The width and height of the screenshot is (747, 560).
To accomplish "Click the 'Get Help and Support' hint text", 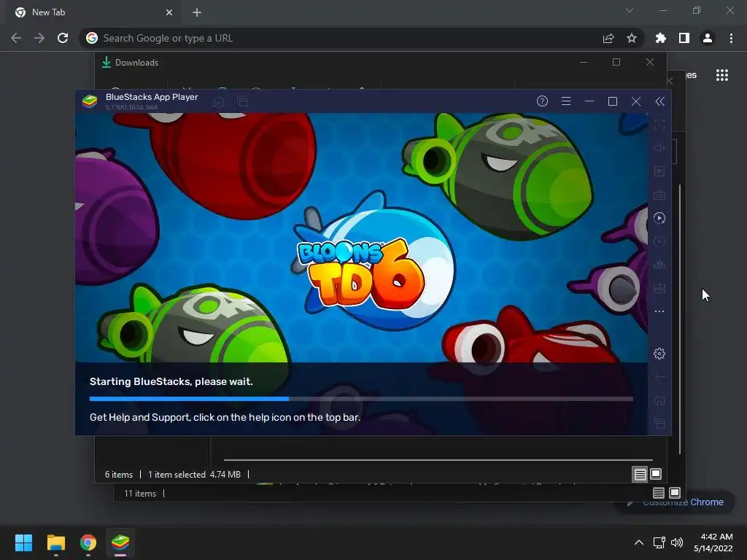I will point(225,417).
